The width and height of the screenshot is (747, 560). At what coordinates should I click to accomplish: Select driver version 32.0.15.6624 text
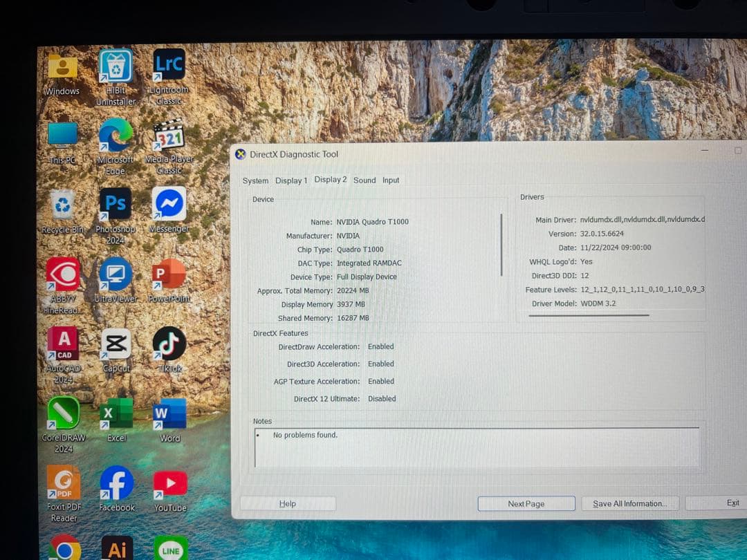(602, 234)
